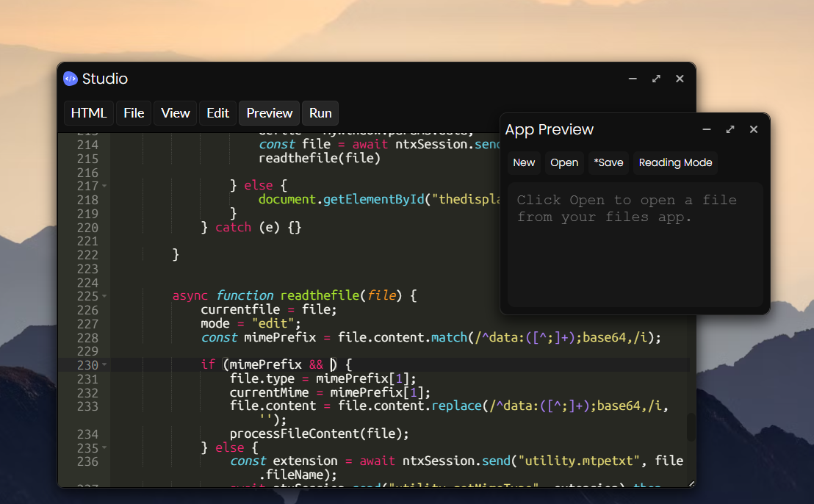Minimize the Studio window
Viewport: 814px width, 504px height.
coord(633,79)
